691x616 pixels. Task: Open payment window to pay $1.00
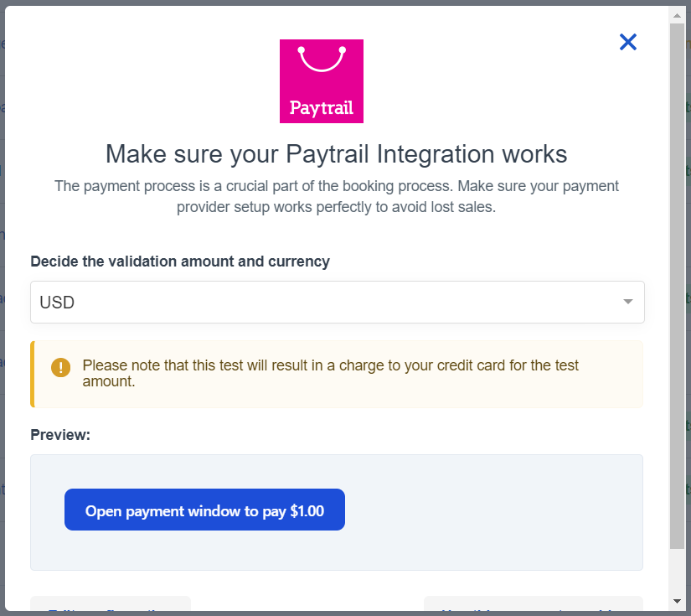click(204, 510)
